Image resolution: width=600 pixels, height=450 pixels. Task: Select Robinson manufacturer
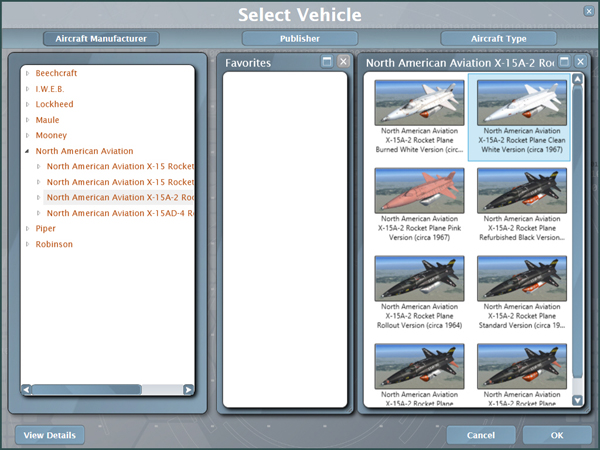pyautogui.click(x=54, y=244)
